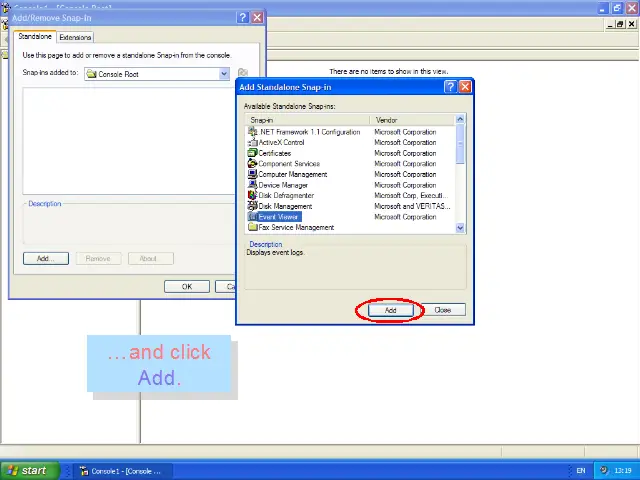This screenshot has width=640, height=480.
Task: Open the 'Snap-ins added to' dropdown
Action: click(x=224, y=74)
